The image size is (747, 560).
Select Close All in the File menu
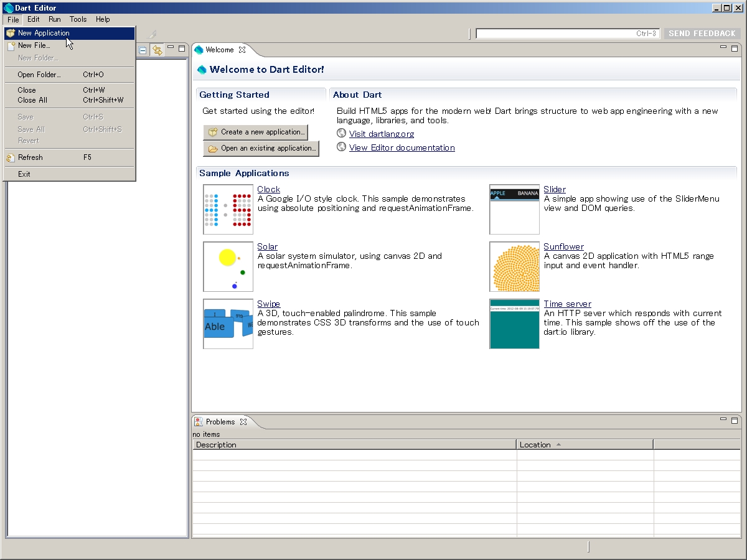pos(70,100)
